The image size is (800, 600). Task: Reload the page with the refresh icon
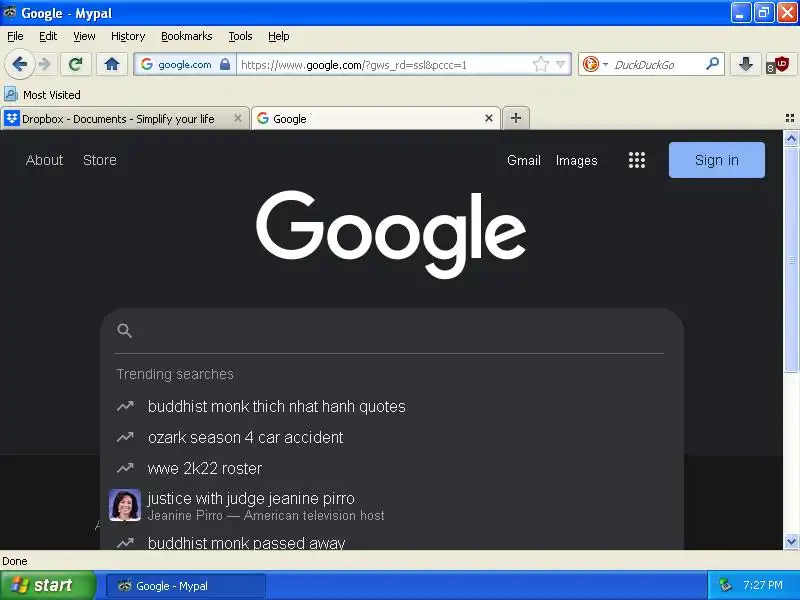pos(76,64)
